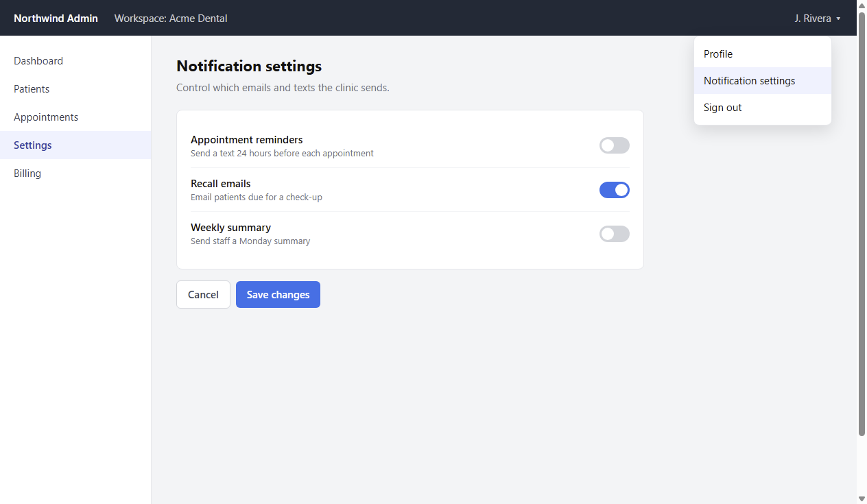
Task: Click the Weekly summary label text
Action: (230, 228)
